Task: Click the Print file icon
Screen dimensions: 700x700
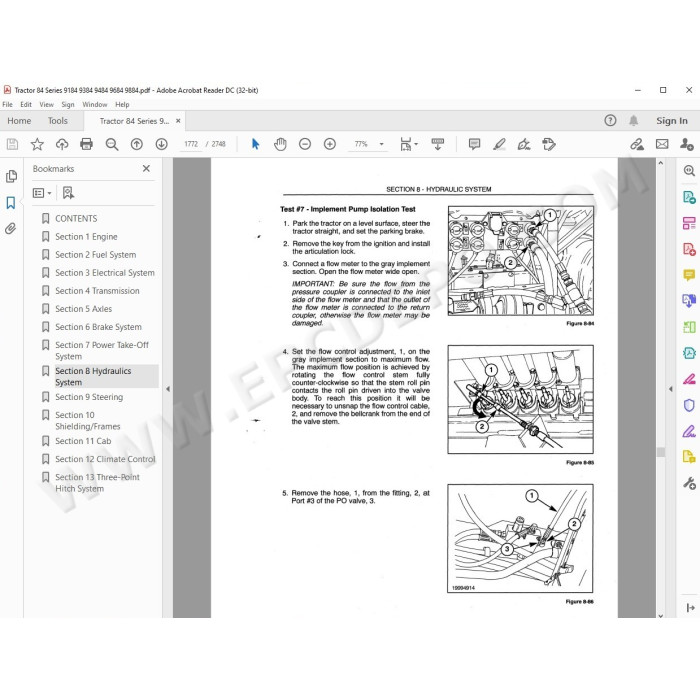Action: coord(86,144)
